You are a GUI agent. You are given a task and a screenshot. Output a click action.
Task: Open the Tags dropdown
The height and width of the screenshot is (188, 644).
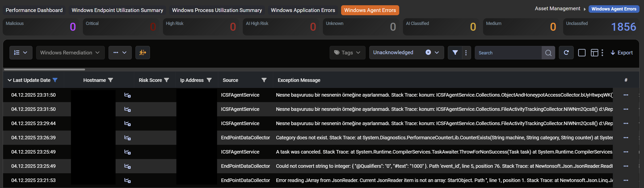point(347,52)
